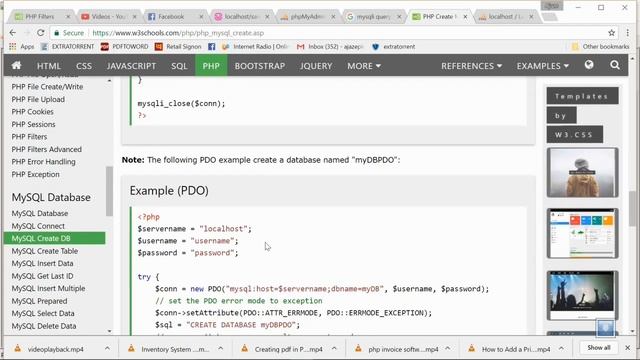Open the PDFTOWORD bookmark
Image resolution: width=640 pixels, height=360 pixels.
(x=124, y=47)
